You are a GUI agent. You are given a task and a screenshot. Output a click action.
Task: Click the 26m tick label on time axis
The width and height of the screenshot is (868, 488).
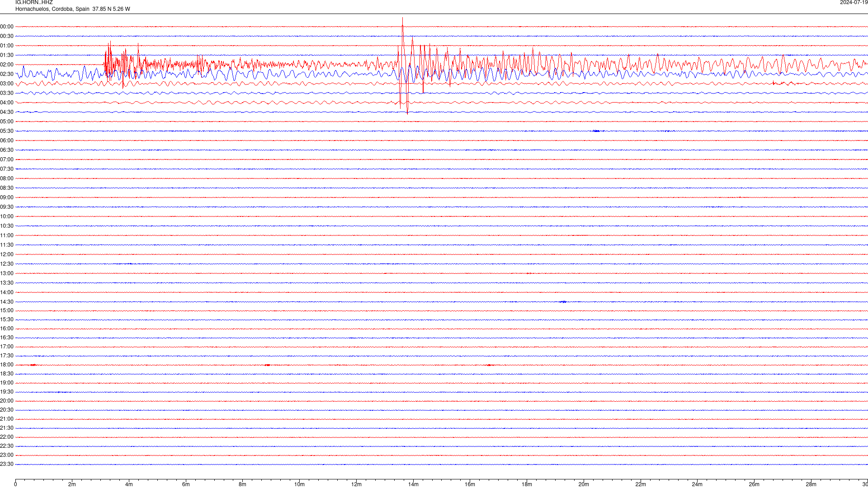[754, 484]
